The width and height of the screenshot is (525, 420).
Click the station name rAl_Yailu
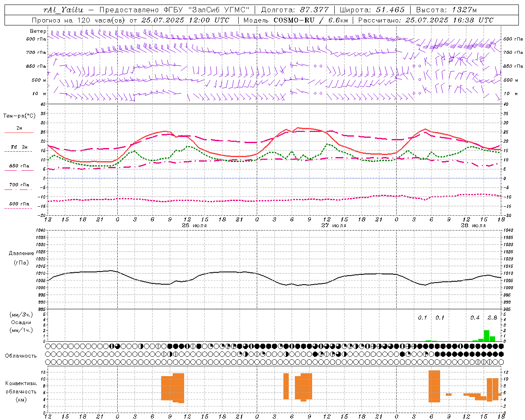click(63, 10)
